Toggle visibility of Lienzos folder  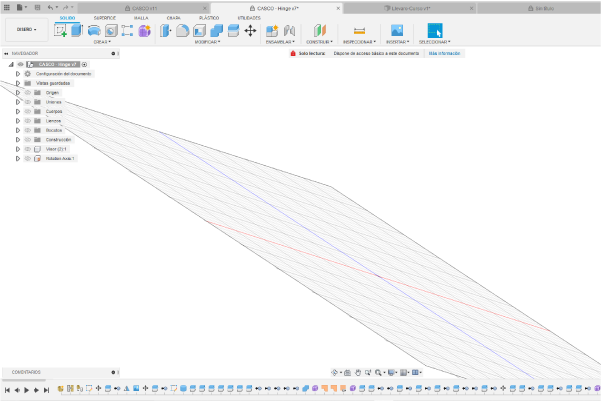28,121
